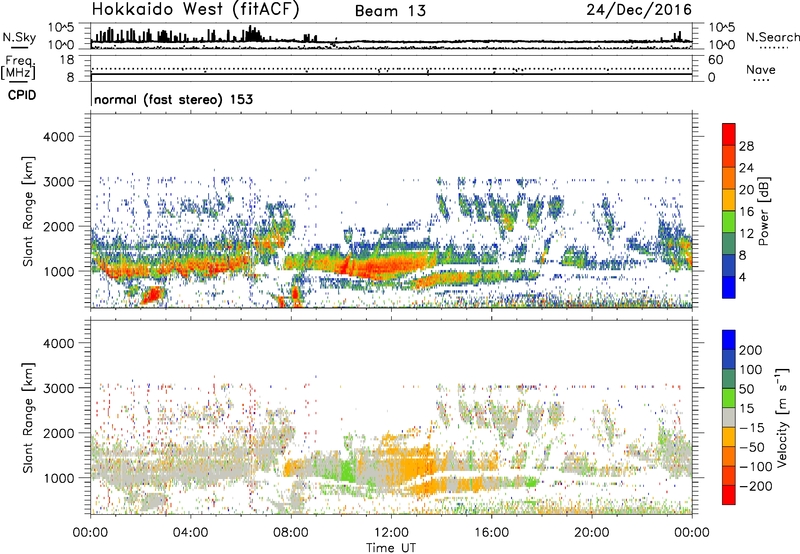The width and height of the screenshot is (800, 554).
Task: Click the title 'Hokkaido West (fitACF)'
Action: (195, 10)
